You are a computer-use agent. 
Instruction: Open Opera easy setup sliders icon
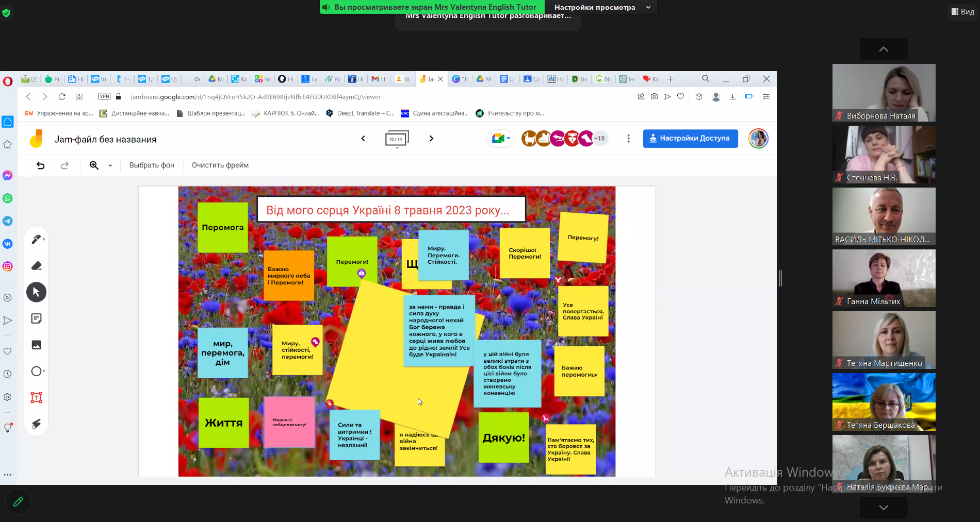[x=766, y=96]
